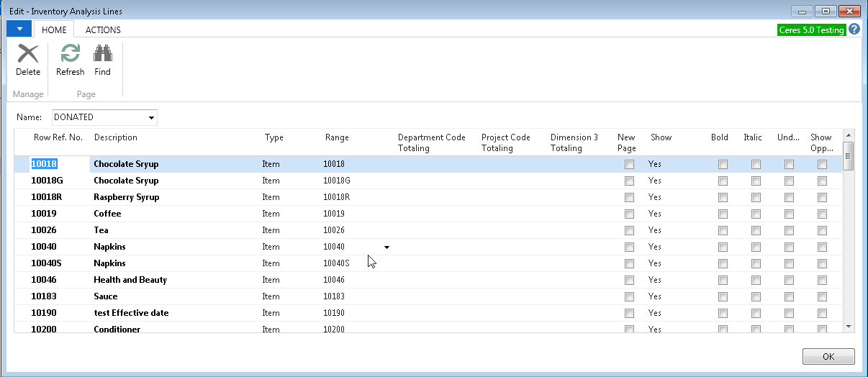The width and height of the screenshot is (868, 377).
Task: Maximize the Inventory Analysis Lines window
Action: tap(826, 11)
